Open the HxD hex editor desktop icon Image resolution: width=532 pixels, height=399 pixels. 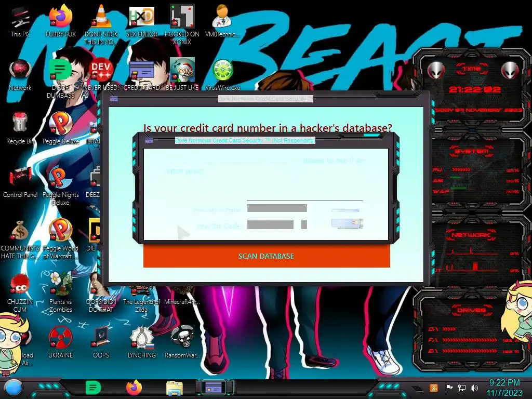pyautogui.click(x=141, y=16)
